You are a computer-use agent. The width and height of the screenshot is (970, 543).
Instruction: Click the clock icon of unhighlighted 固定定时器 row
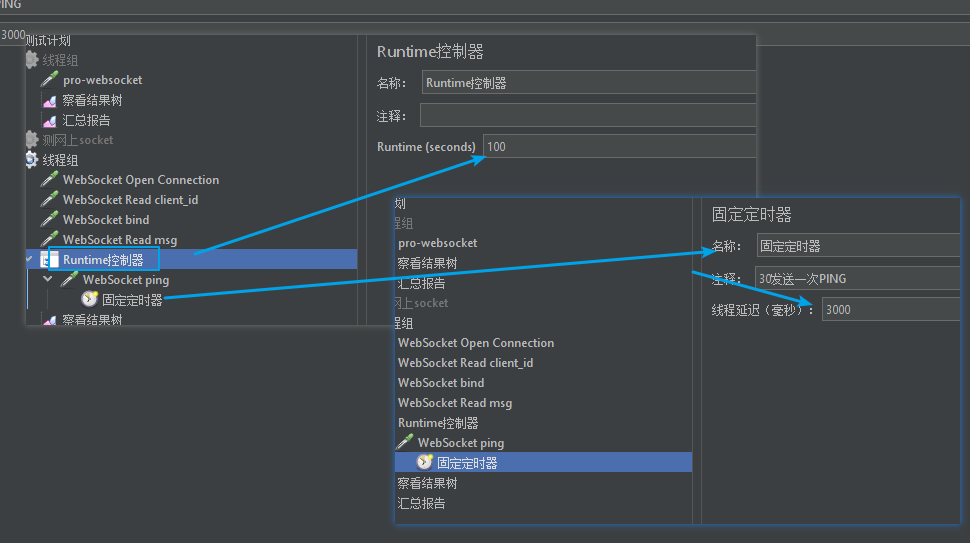(90, 299)
